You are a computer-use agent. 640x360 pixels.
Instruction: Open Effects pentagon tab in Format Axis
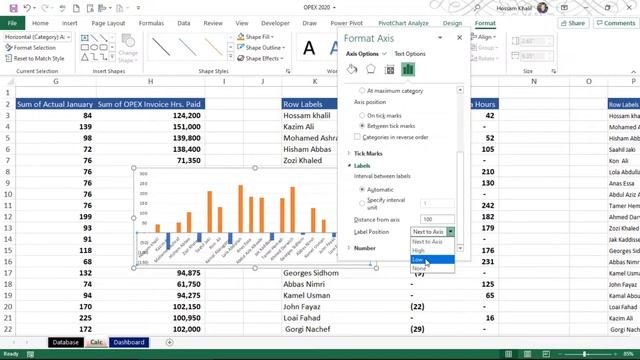click(371, 69)
